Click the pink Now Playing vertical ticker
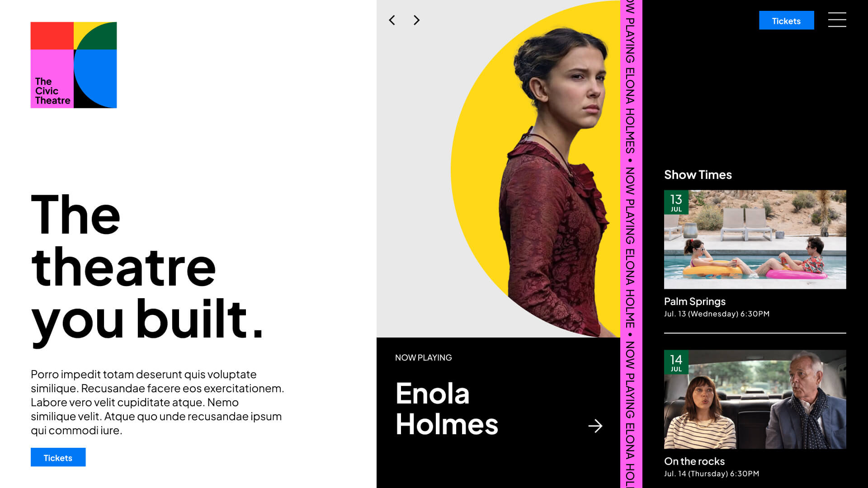The image size is (868, 488). pos(631,244)
